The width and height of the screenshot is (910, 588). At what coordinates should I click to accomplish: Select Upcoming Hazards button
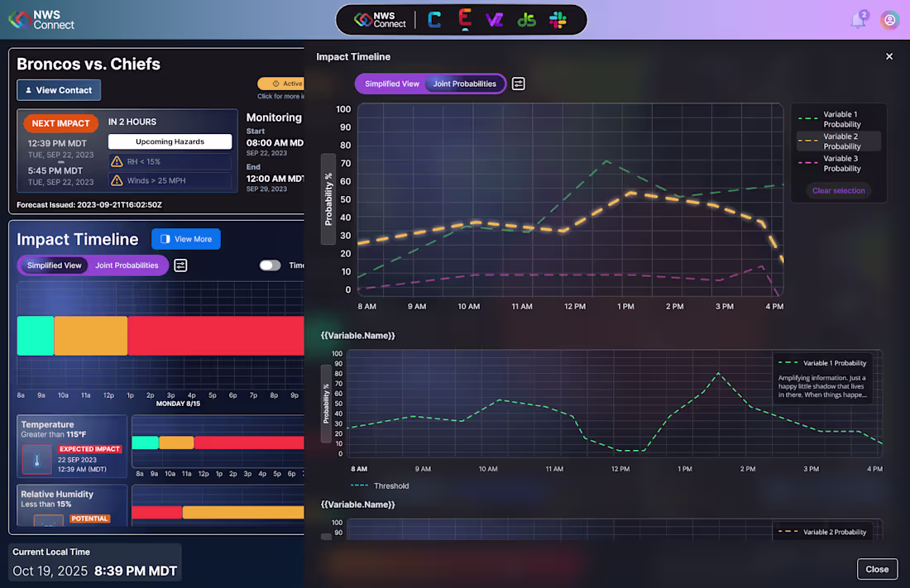170,141
